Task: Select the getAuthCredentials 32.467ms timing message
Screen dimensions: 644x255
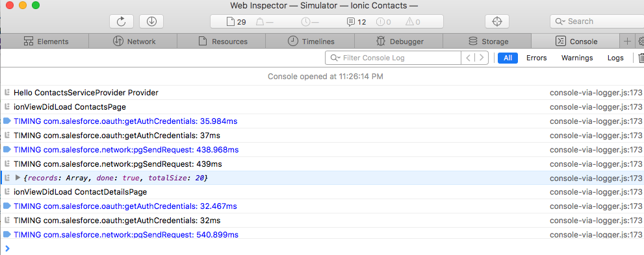Action: 125,206
